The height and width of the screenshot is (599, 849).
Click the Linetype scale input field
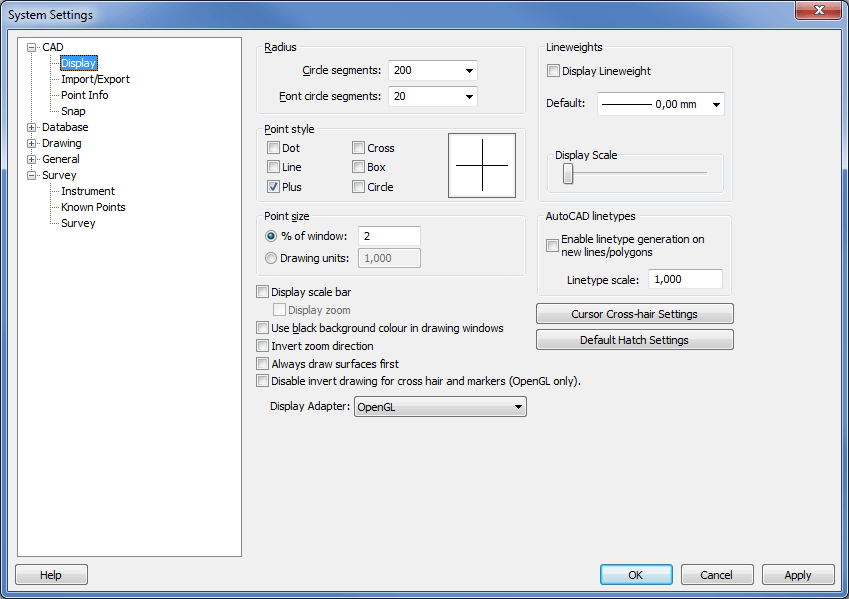(684, 280)
